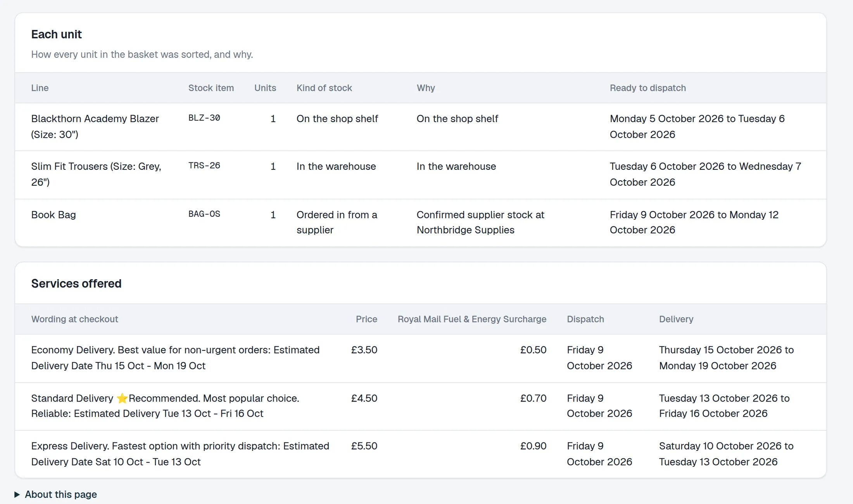Click 'In the warehouse' under Kind of stock

(x=336, y=166)
